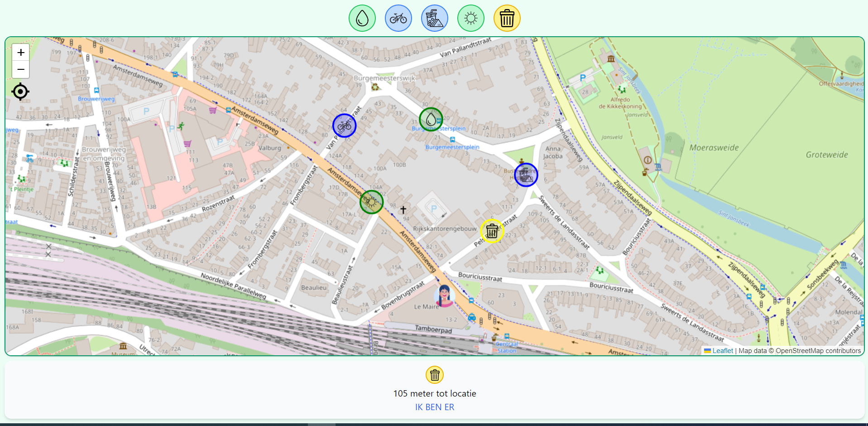Select the water drop category filter above map
Image resolution: width=868 pixels, height=426 pixels.
point(362,19)
